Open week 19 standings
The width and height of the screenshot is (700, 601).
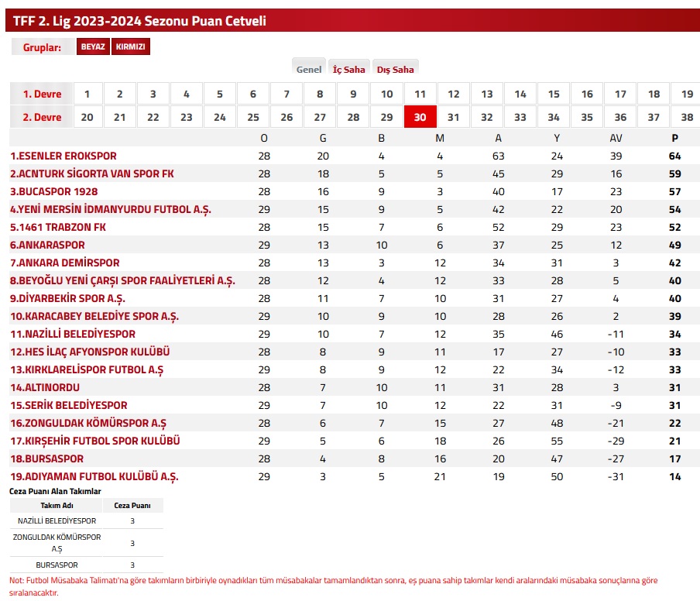coord(686,94)
